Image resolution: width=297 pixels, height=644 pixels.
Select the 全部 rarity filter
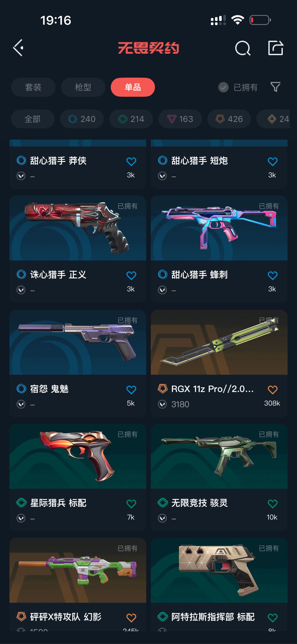pos(33,119)
